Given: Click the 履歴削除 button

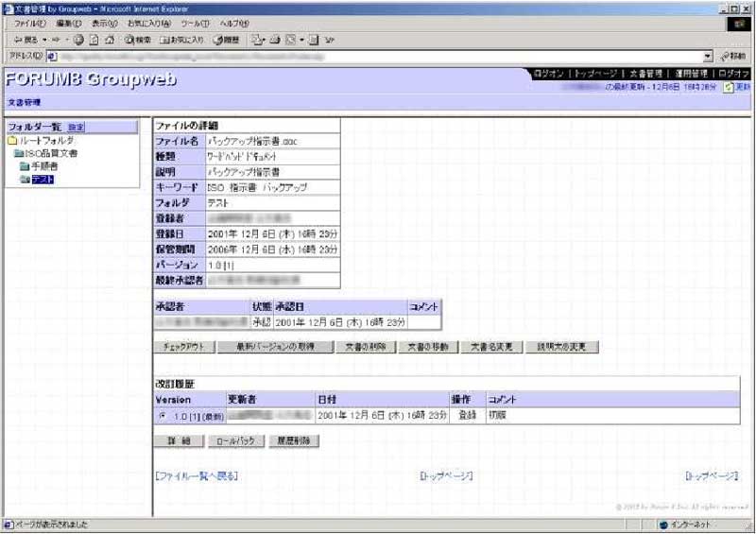Looking at the screenshot, I should tap(294, 440).
